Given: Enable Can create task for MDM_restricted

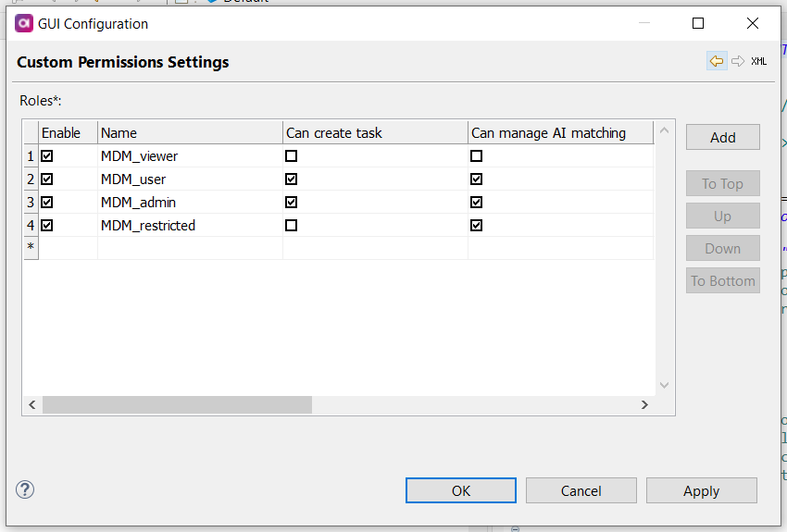Looking at the screenshot, I should [x=292, y=226].
